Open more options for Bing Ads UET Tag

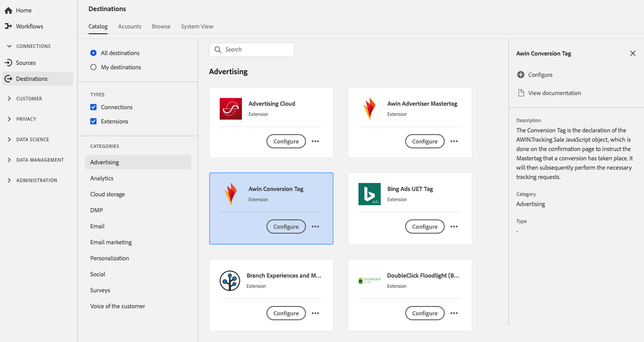click(454, 227)
